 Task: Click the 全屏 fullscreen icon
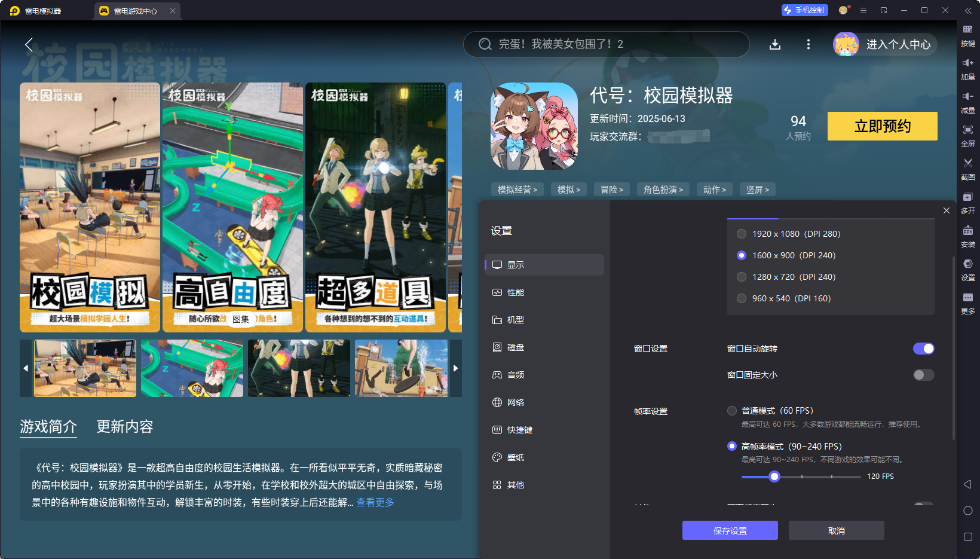(x=967, y=130)
